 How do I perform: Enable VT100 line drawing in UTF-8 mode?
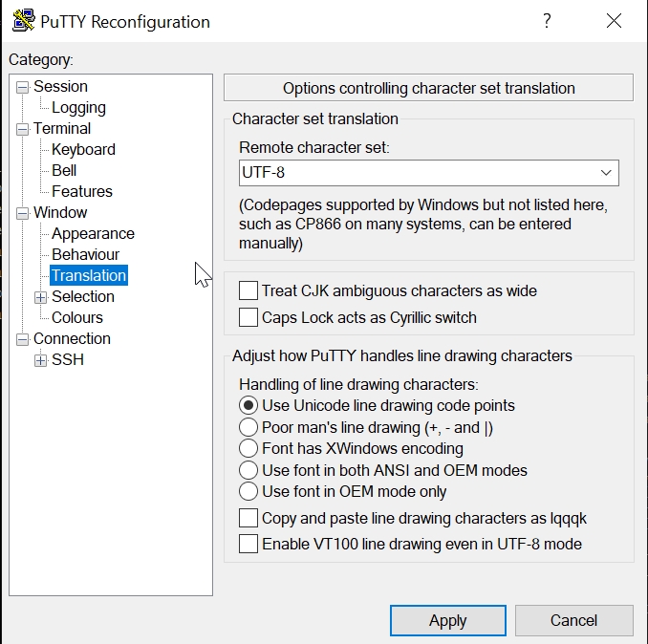[x=248, y=544]
